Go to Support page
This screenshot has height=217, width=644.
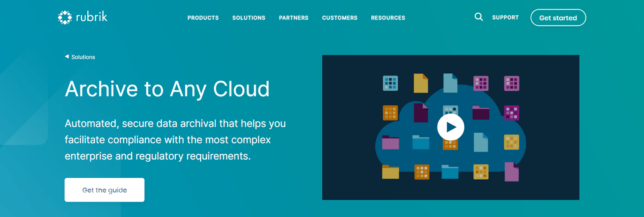point(505,17)
